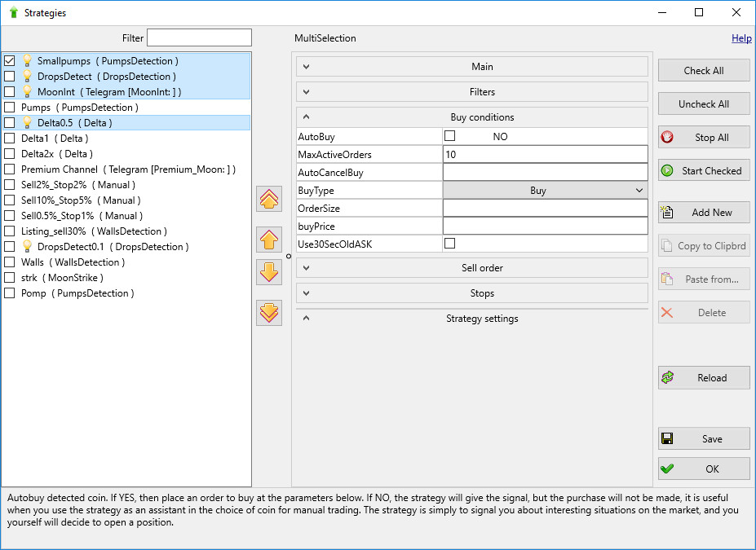756x550 pixels.
Task: Move strategy down with single down arrow
Action: tap(269, 272)
